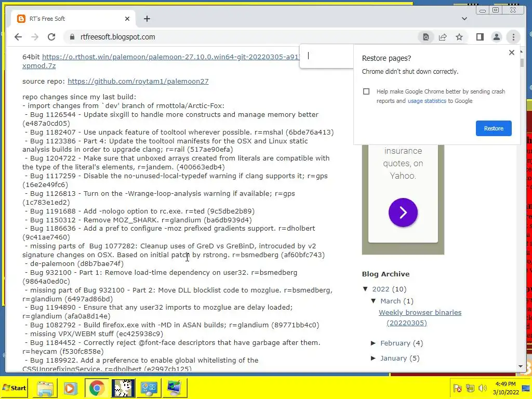
Task: Go back to the previous page
Action: [18, 37]
